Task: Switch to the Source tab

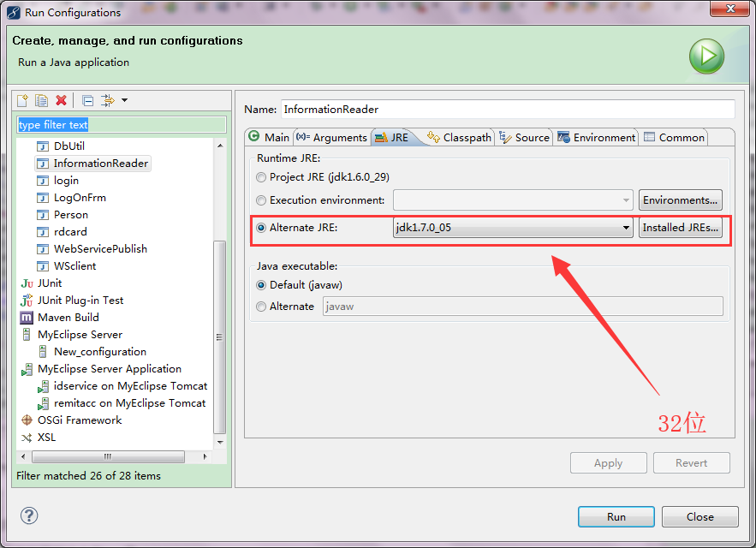Action: 524,138
